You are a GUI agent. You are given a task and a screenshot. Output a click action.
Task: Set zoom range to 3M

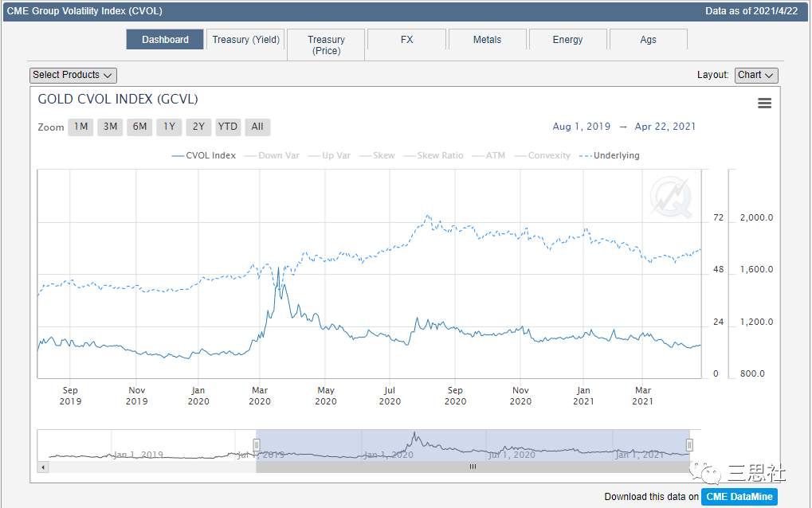pos(110,127)
